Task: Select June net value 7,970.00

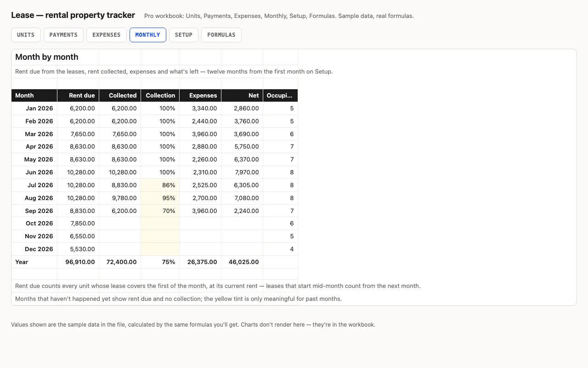Action: coord(242,172)
